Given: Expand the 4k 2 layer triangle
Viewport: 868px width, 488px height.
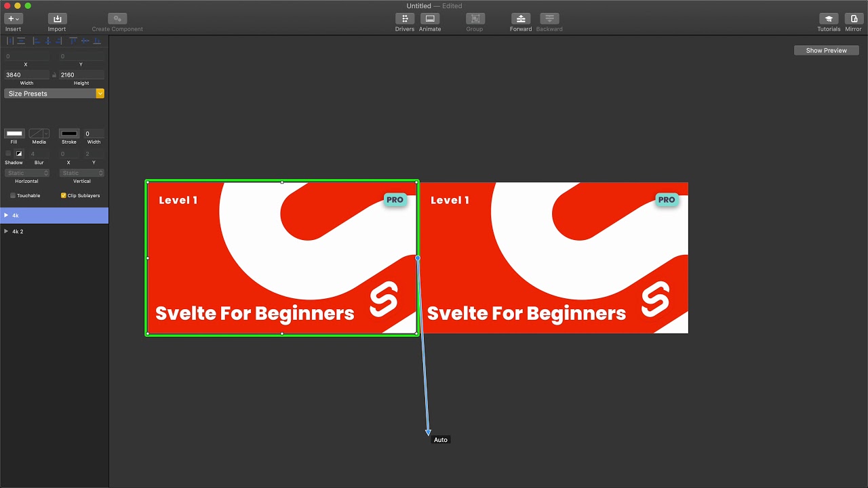Looking at the screenshot, I should (6, 231).
